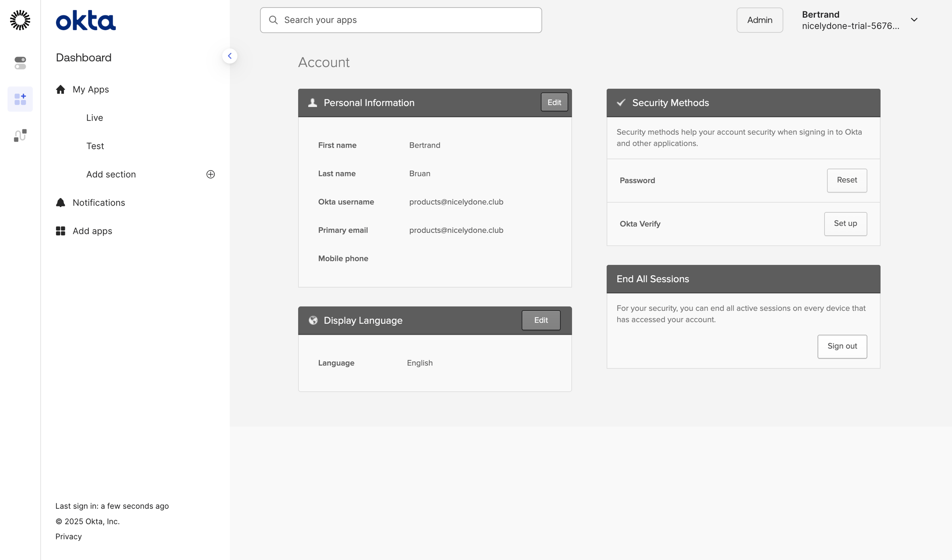Viewport: 952px width, 560px height.
Task: Click the Dashboard heading
Action: point(84,58)
